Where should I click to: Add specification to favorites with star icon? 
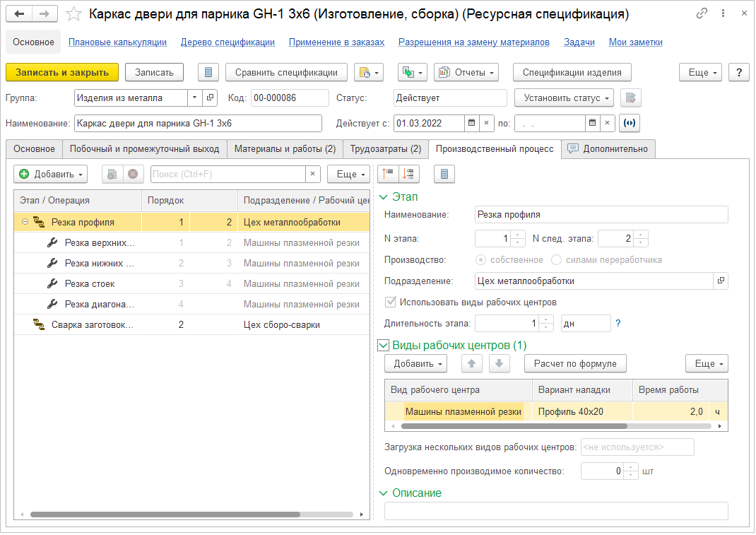(73, 14)
